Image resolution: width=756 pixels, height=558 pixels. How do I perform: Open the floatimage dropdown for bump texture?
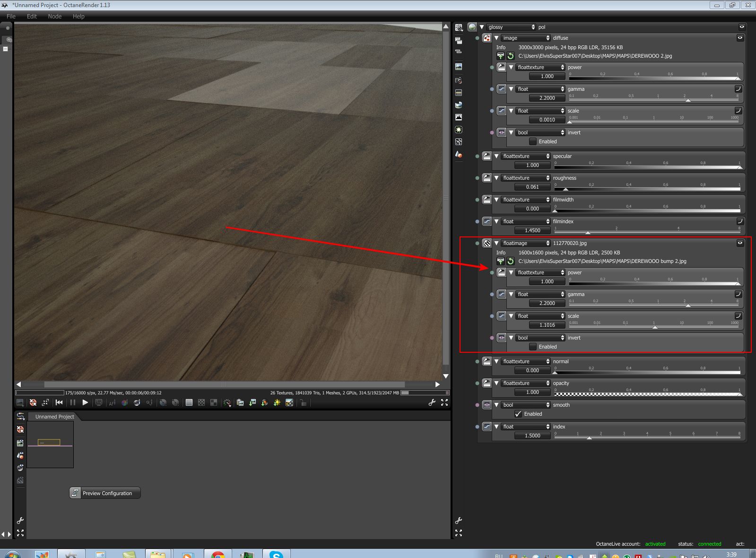[x=526, y=243]
